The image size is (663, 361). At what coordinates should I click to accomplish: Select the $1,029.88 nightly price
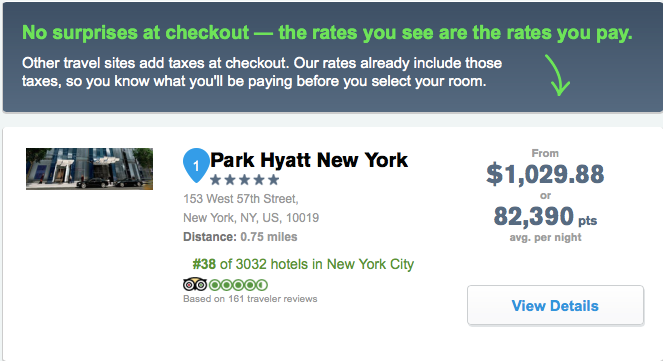point(545,174)
